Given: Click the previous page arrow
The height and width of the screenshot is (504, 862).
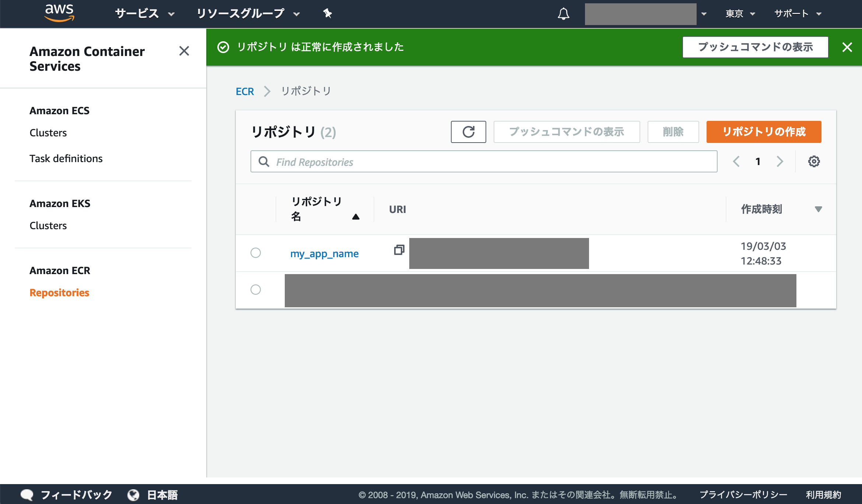Looking at the screenshot, I should click(x=736, y=161).
